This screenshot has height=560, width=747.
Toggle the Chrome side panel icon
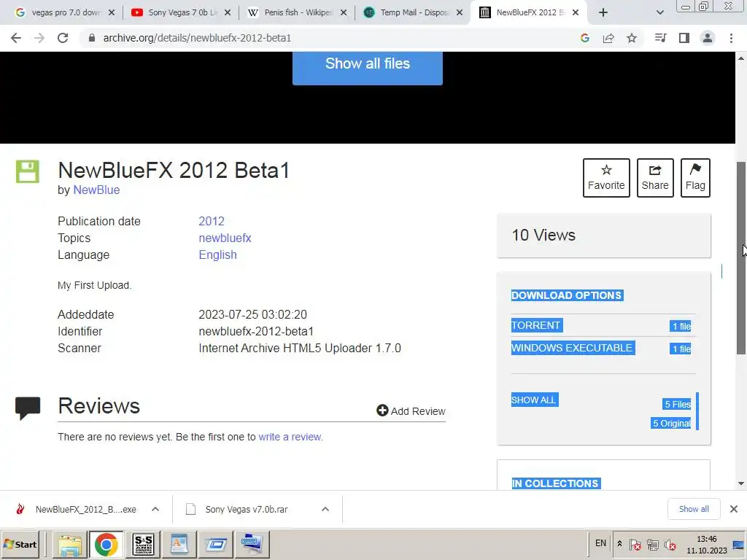tap(684, 38)
